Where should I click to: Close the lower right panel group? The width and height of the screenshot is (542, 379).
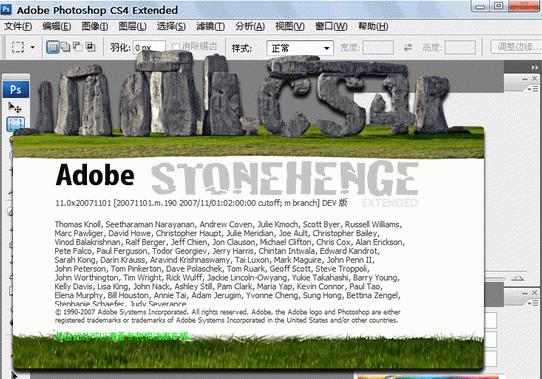coord(534,293)
